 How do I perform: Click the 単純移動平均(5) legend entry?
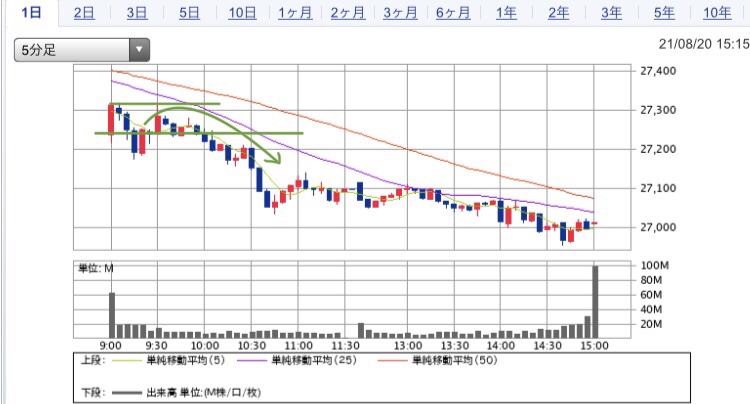pos(186,360)
